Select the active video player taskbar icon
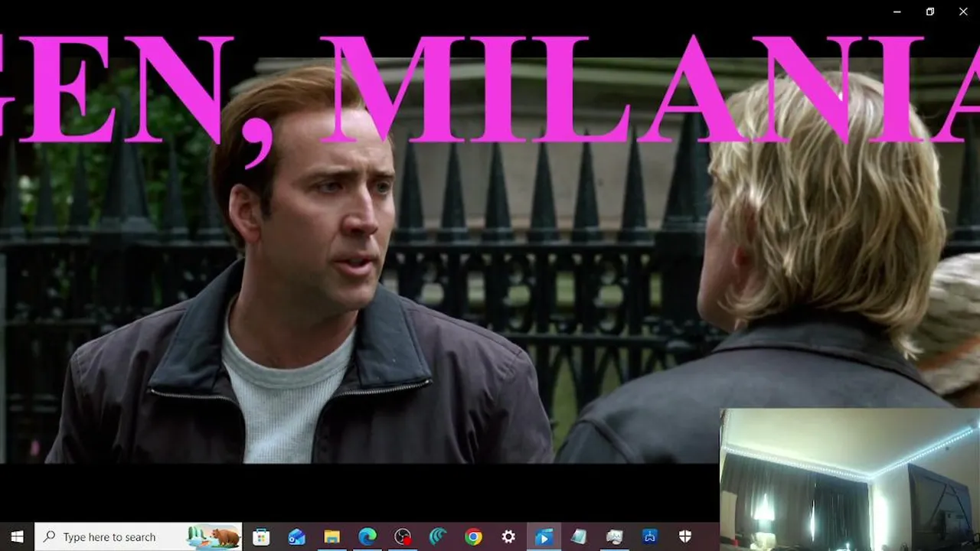980x551 pixels. 544,537
